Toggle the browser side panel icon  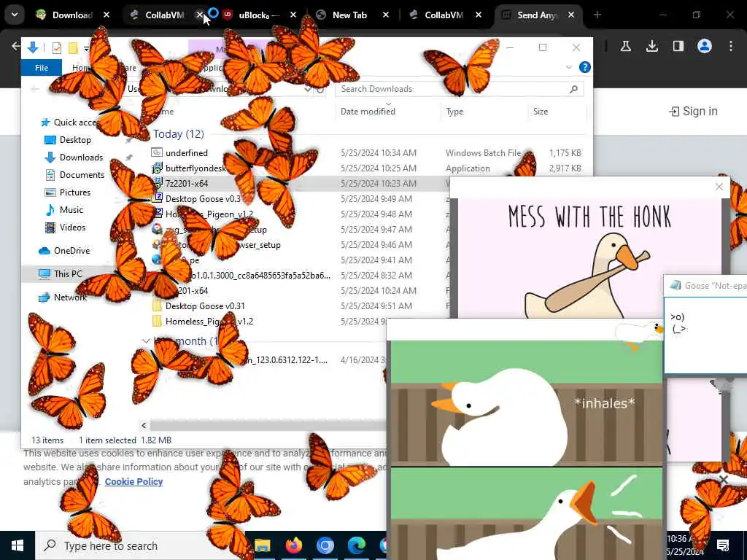(x=678, y=46)
